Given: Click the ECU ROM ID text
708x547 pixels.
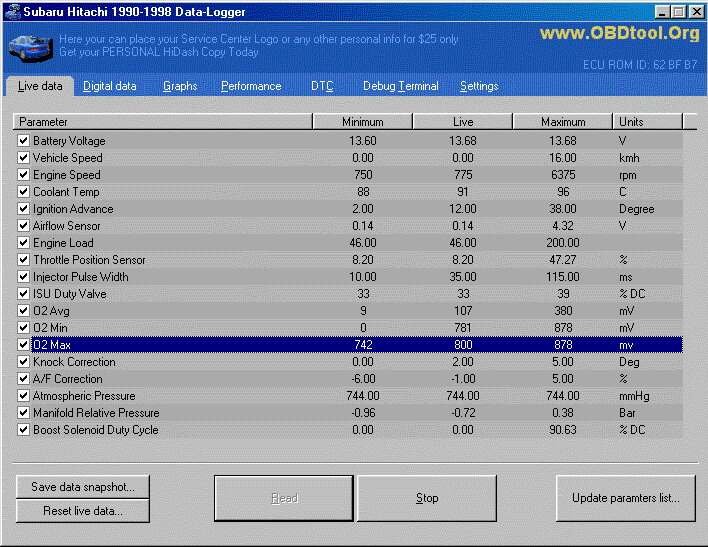Looking at the screenshot, I should (640, 65).
